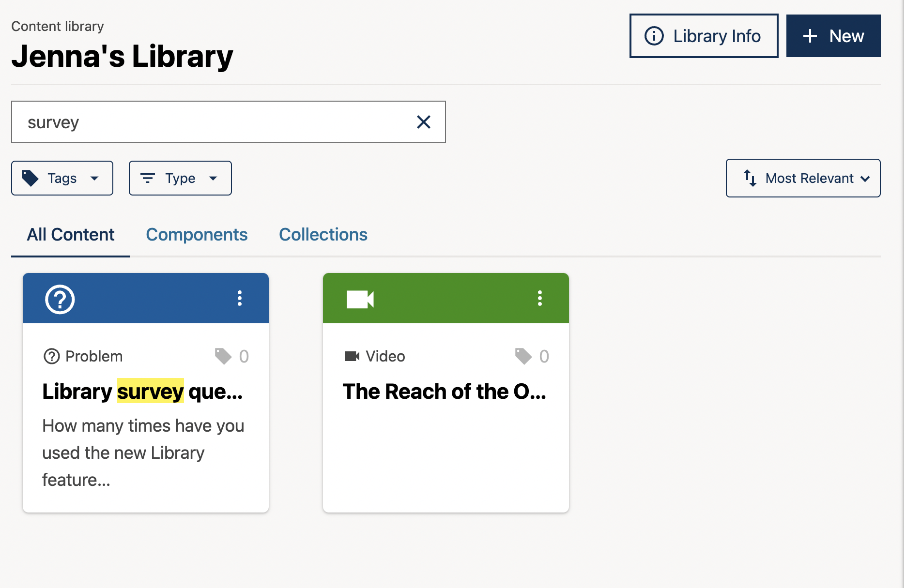This screenshot has height=588, width=906.
Task: Click the New button
Action: click(x=833, y=36)
